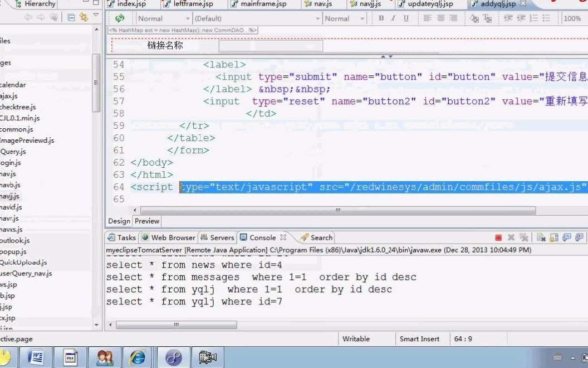Open the paragraph format Normal dropdown
Image resolution: width=588 pixels, height=368 pixels.
[x=161, y=18]
